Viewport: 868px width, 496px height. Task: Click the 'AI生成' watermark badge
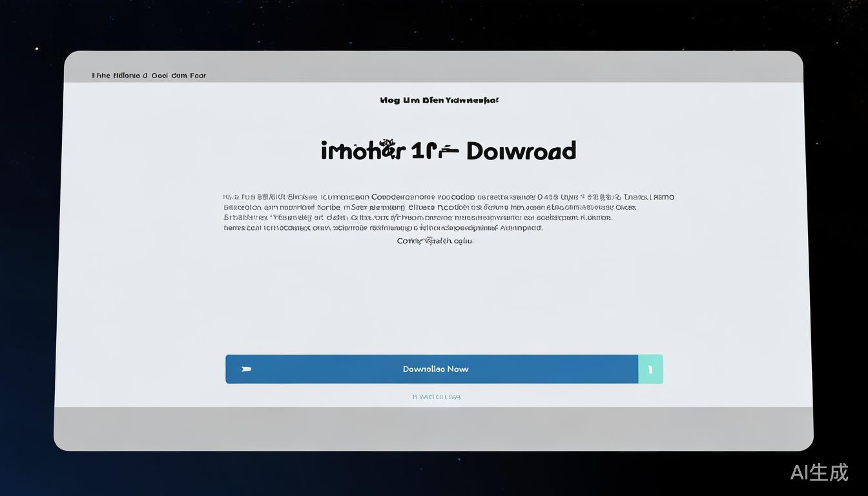coord(818,473)
